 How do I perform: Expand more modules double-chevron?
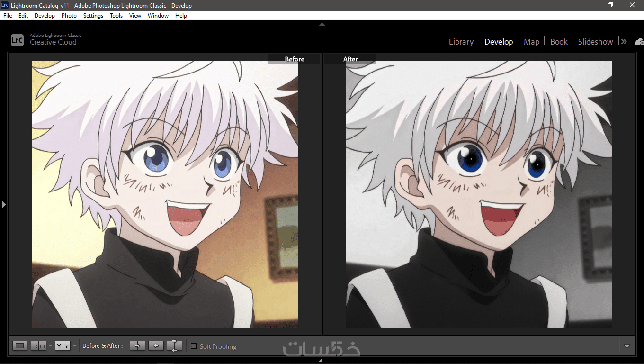tap(624, 42)
